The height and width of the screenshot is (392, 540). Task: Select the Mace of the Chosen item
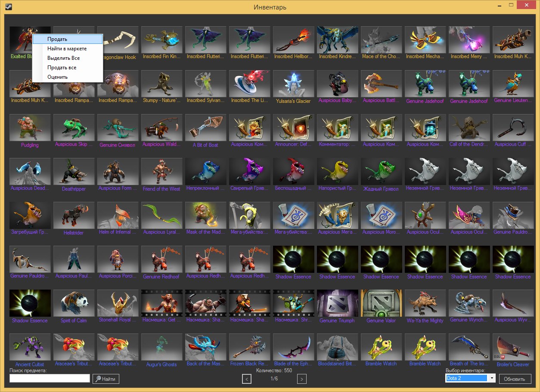pyautogui.click(x=382, y=40)
